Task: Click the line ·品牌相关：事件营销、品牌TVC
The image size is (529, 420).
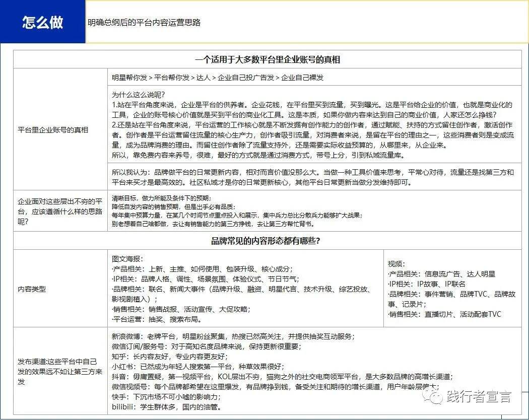Action: click(x=452, y=299)
